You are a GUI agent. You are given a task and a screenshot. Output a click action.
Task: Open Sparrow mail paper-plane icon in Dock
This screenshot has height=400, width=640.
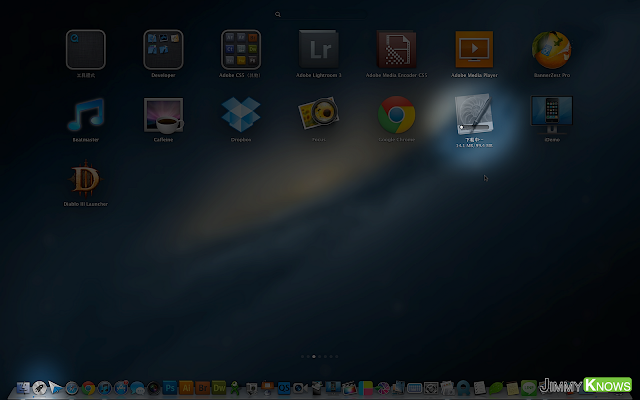click(56, 387)
